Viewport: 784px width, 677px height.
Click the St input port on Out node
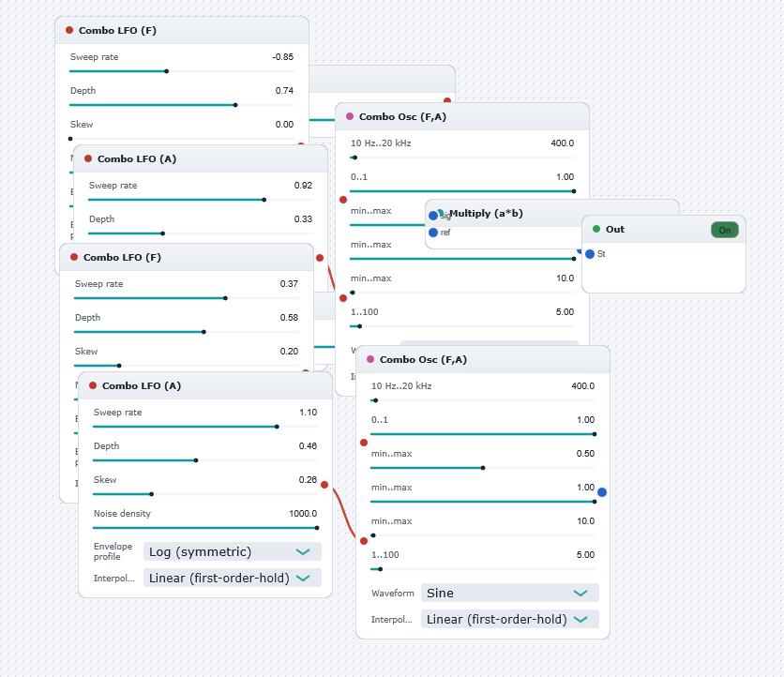click(590, 254)
